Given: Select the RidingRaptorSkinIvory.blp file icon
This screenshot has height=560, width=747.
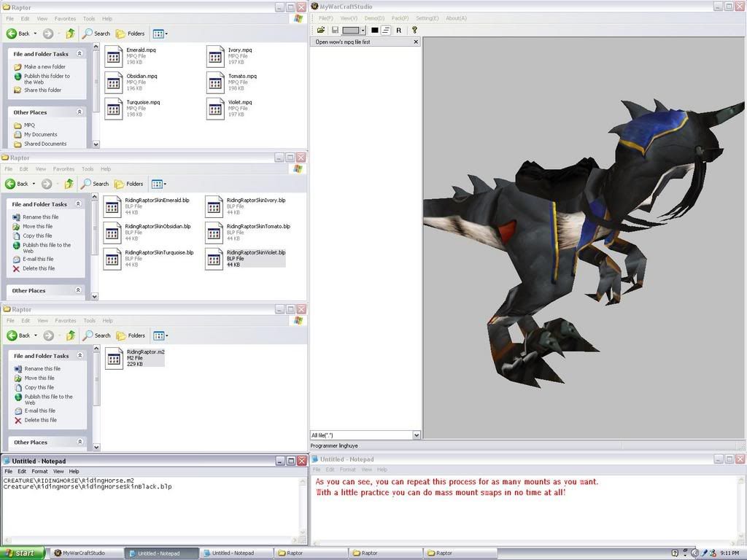Looking at the screenshot, I should click(214, 207).
